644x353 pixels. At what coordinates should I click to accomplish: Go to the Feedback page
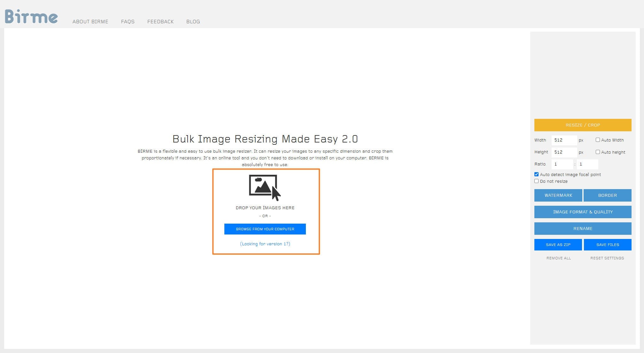(160, 22)
